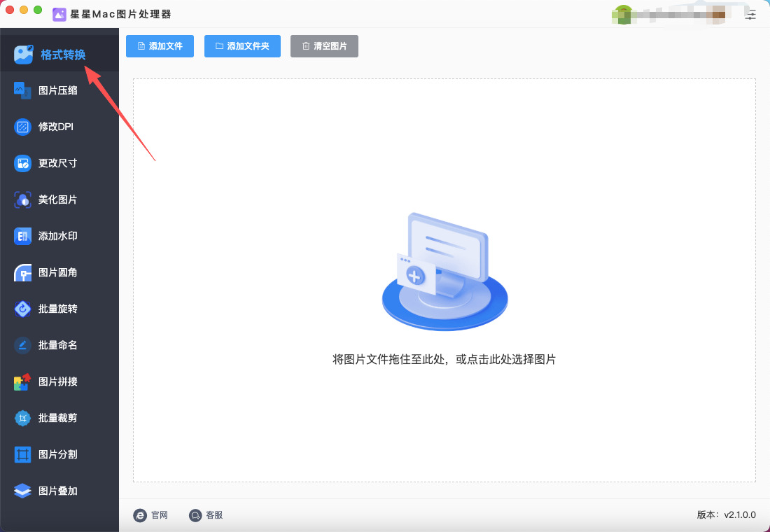The image size is (770, 532).
Task: Click the app logo in title bar
Action: (x=59, y=14)
